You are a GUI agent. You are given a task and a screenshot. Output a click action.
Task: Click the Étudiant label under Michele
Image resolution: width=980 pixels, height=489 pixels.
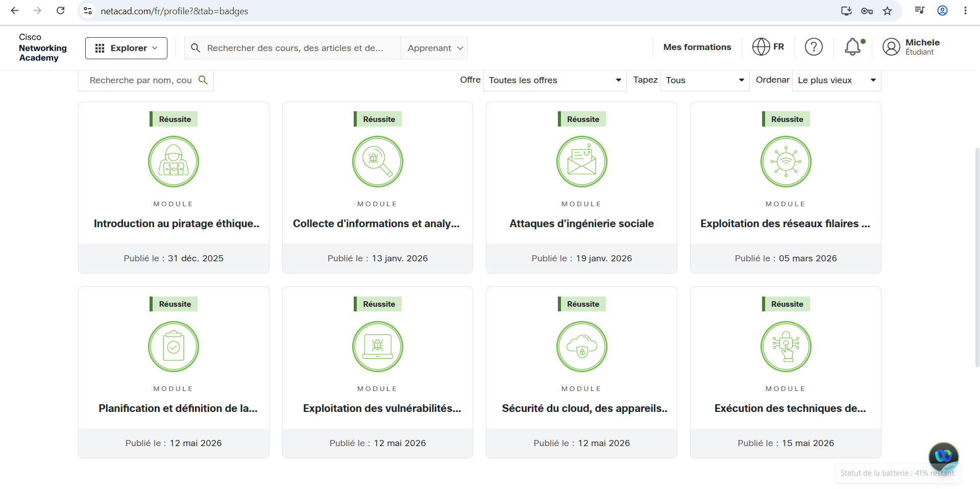coord(920,52)
